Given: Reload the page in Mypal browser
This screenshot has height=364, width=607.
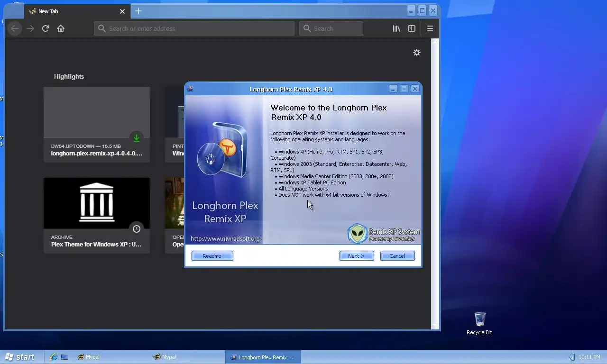Looking at the screenshot, I should coord(46,28).
